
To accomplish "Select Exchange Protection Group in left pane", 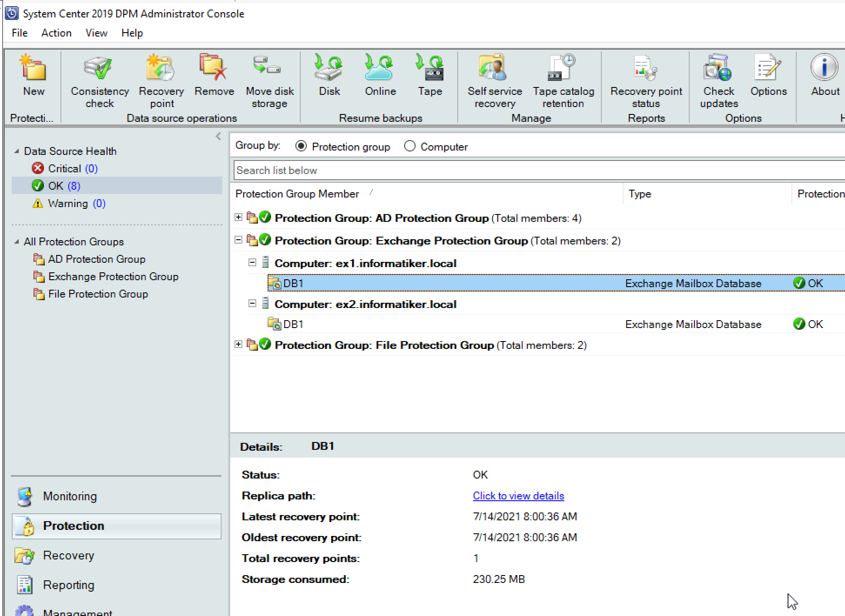I will [x=113, y=277].
